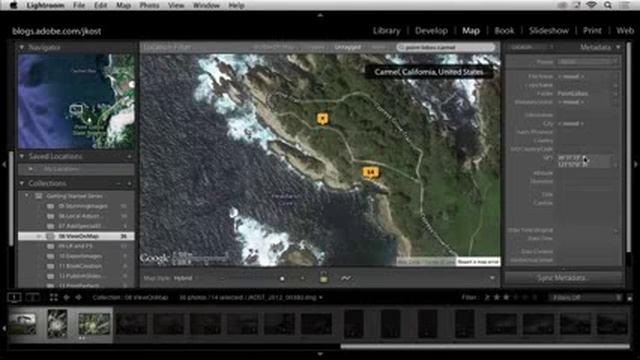Click the map zoom slider handle
This screenshot has height=360, width=640.
[282, 278]
